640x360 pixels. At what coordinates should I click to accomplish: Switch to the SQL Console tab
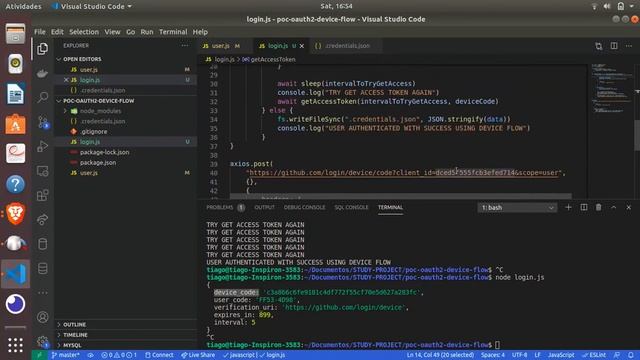click(351, 207)
